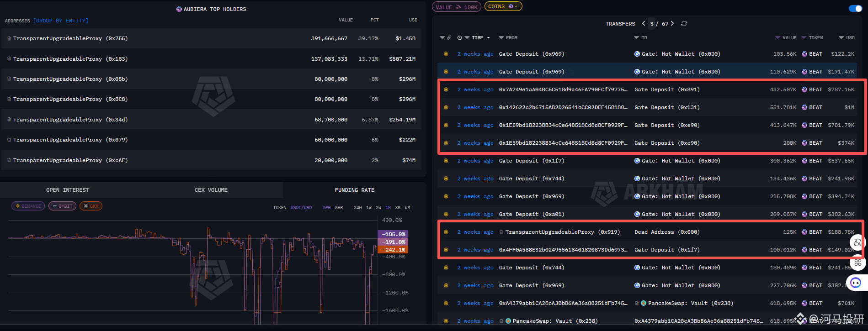The image size is (868, 331).
Task: Go to next transfers page
Action: [x=672, y=23]
